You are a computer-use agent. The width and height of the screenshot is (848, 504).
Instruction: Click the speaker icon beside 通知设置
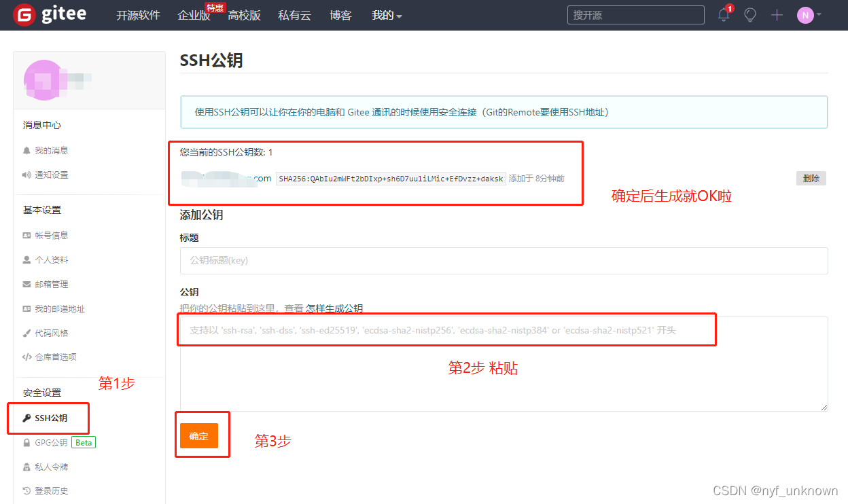coord(26,175)
